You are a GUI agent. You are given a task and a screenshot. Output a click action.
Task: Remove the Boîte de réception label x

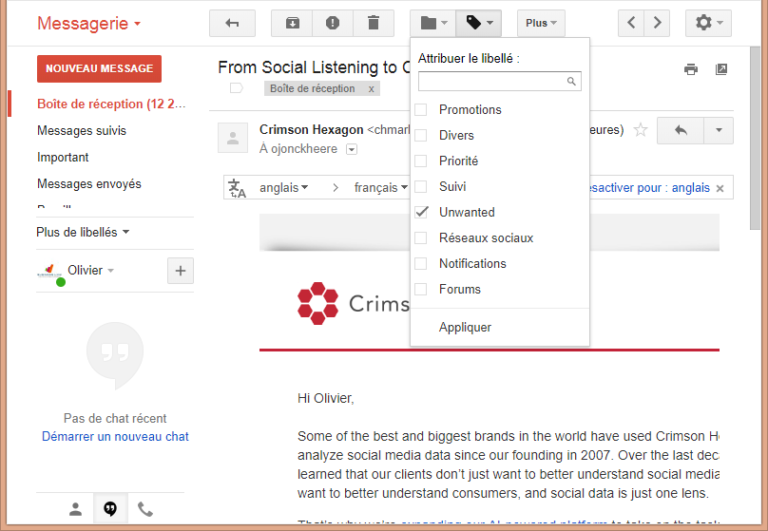(x=371, y=89)
